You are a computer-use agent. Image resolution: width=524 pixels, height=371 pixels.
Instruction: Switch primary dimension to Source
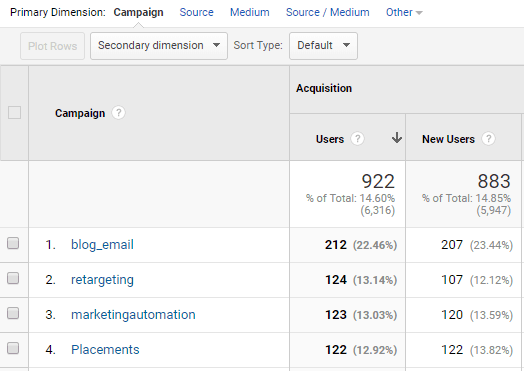point(196,12)
